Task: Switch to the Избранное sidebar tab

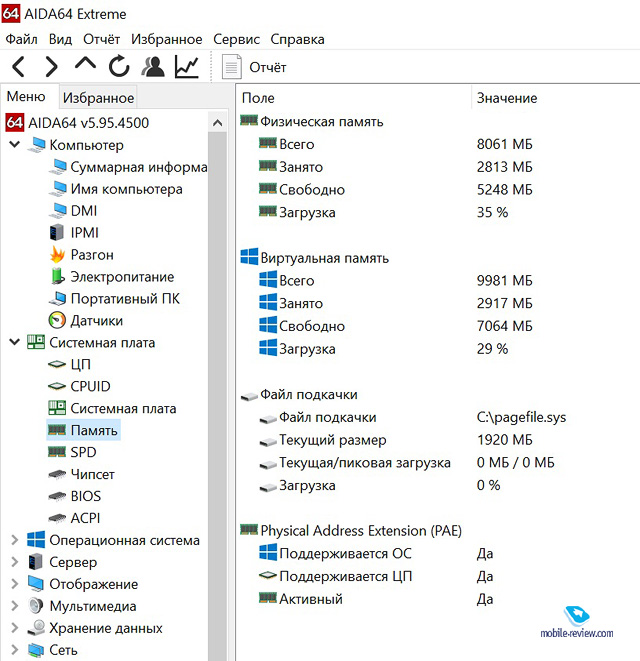Action: click(x=98, y=97)
